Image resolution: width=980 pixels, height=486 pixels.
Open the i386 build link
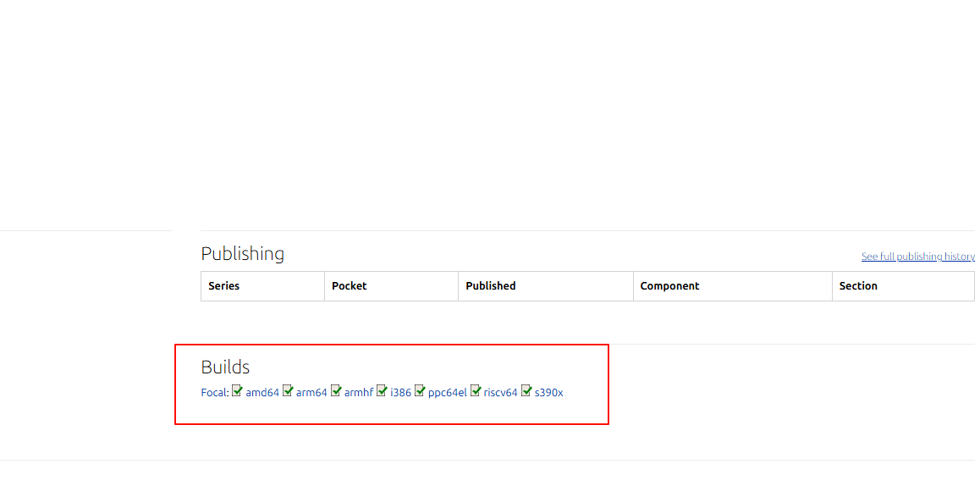click(400, 393)
